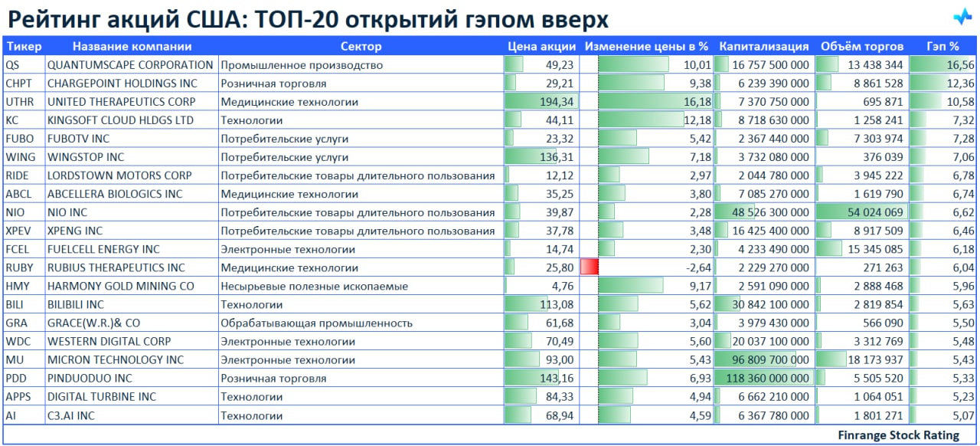Click the 'Объём торгов' column header

(861, 46)
